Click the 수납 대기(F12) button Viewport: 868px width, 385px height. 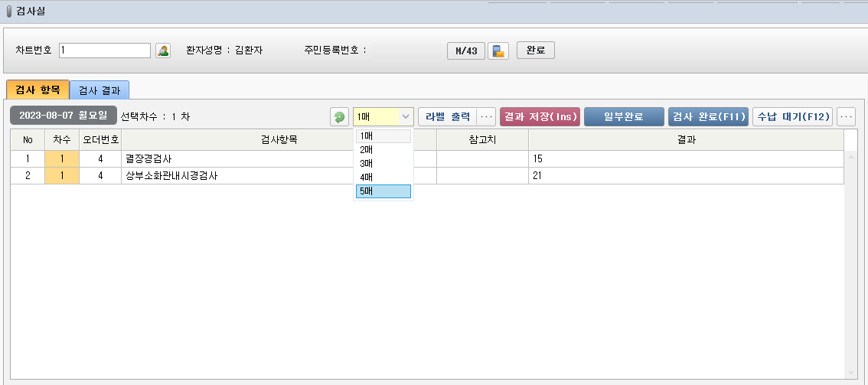click(x=793, y=117)
